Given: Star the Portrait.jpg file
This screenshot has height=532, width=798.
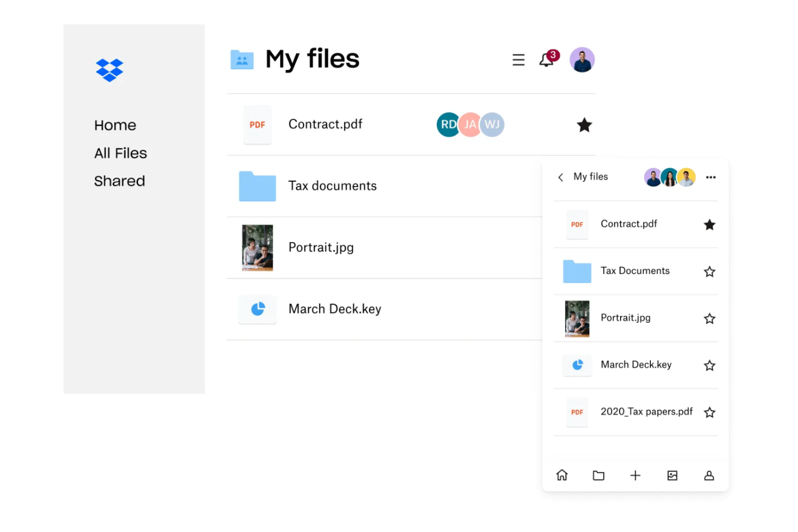Looking at the screenshot, I should point(710,318).
